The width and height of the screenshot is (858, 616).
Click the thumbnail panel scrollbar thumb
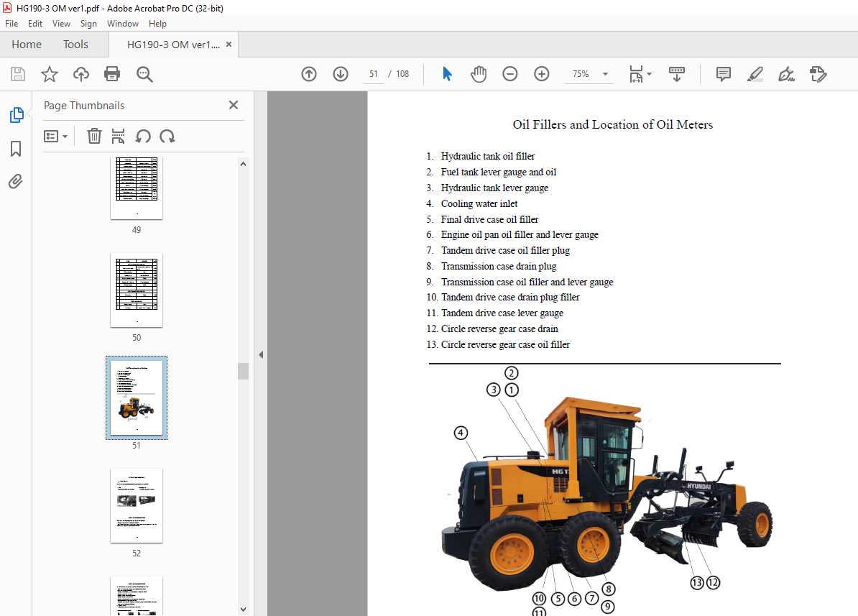click(x=244, y=371)
